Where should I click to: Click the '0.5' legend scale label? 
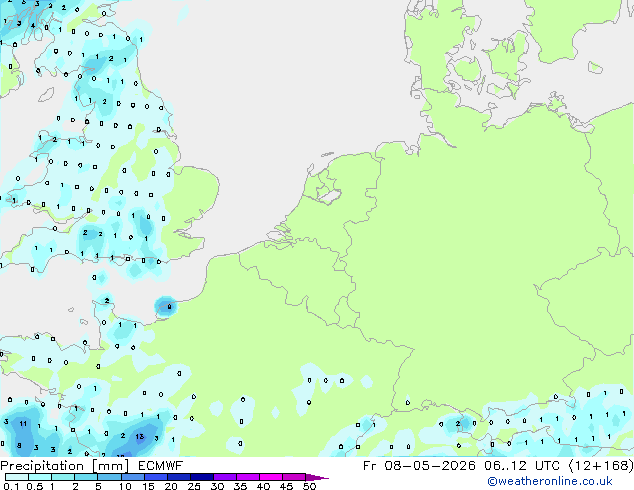(x=35, y=486)
